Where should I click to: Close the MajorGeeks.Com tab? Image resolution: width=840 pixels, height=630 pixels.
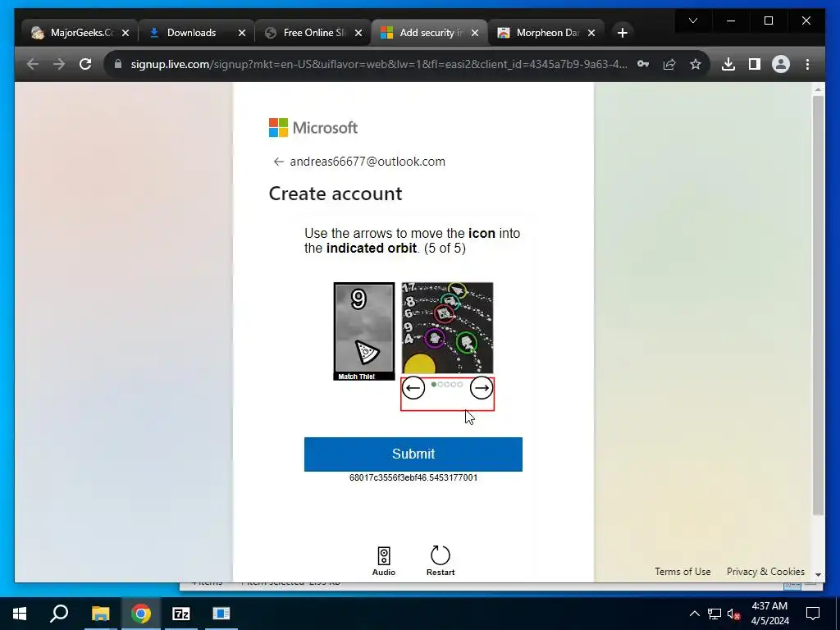pyautogui.click(x=126, y=33)
